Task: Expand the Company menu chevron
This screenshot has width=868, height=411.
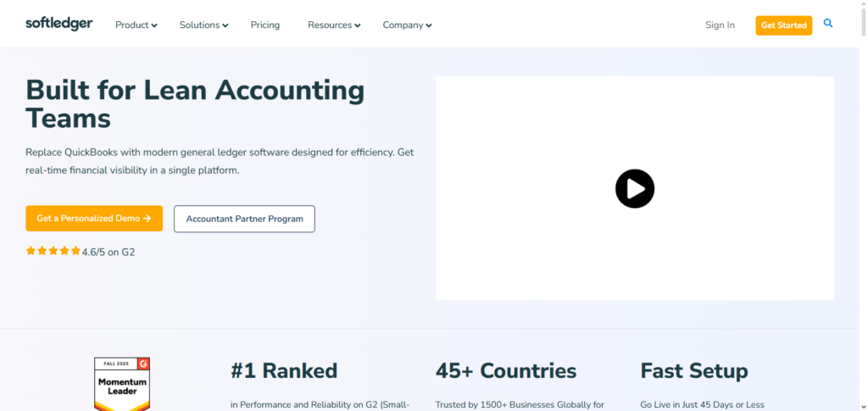Action: [x=429, y=25]
